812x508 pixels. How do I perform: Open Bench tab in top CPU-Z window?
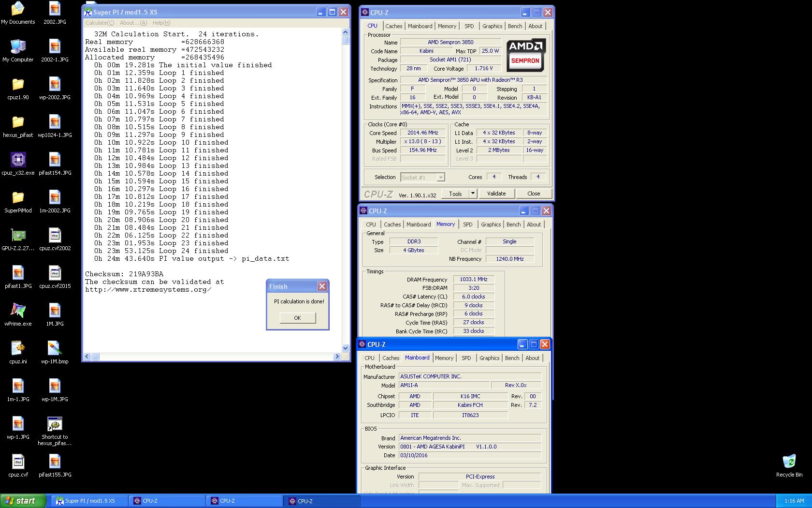pos(515,26)
